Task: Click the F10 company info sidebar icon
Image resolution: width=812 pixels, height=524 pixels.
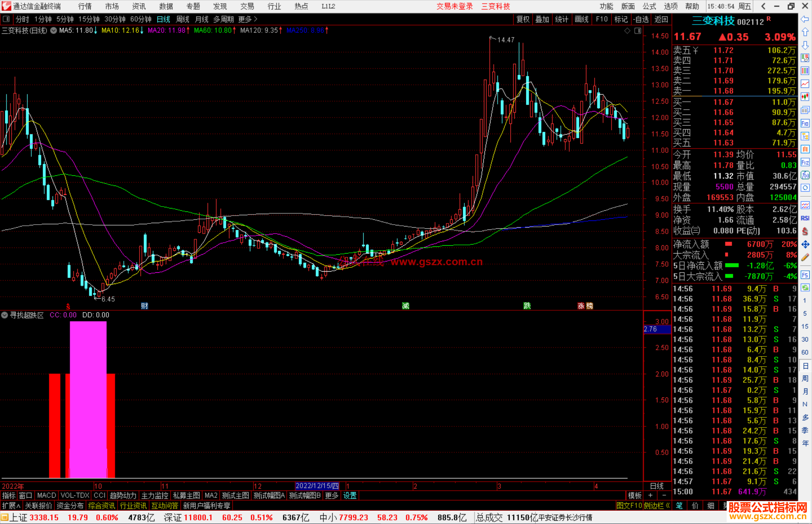Action: pos(805,123)
